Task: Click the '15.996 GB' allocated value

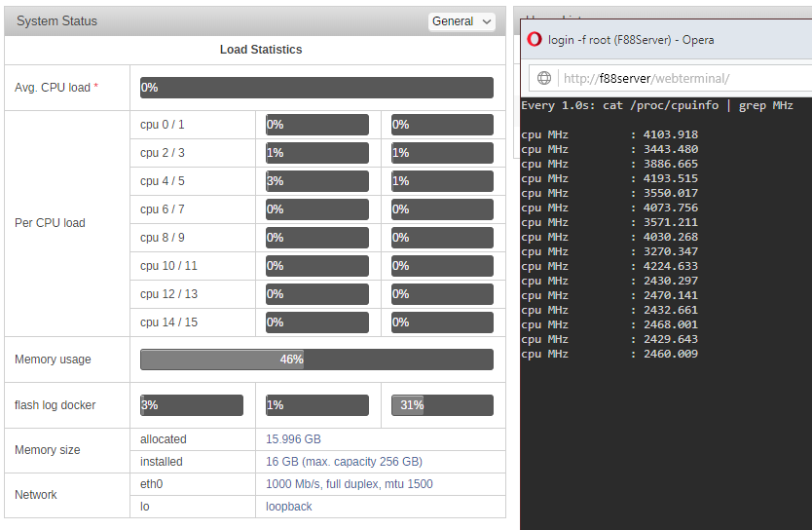Action: pos(293,439)
